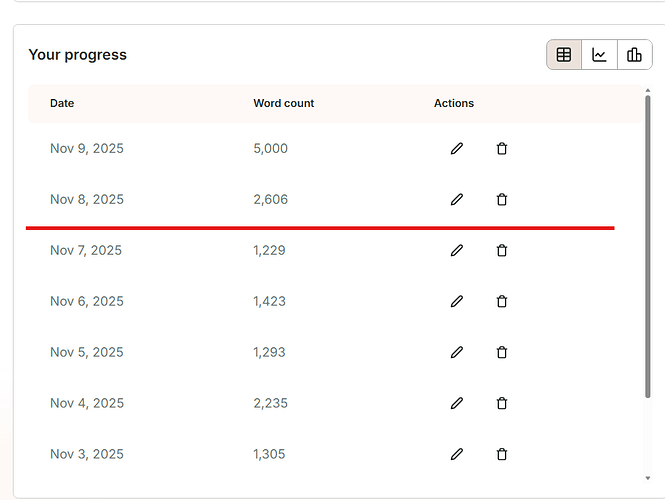The width and height of the screenshot is (665, 500).
Task: Switch to bar chart view
Action: pyautogui.click(x=634, y=55)
